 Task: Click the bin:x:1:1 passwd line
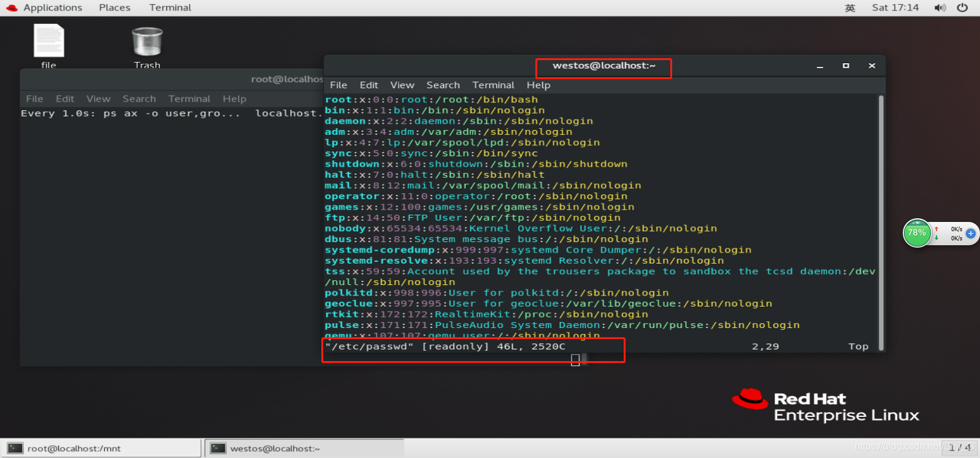tap(435, 110)
